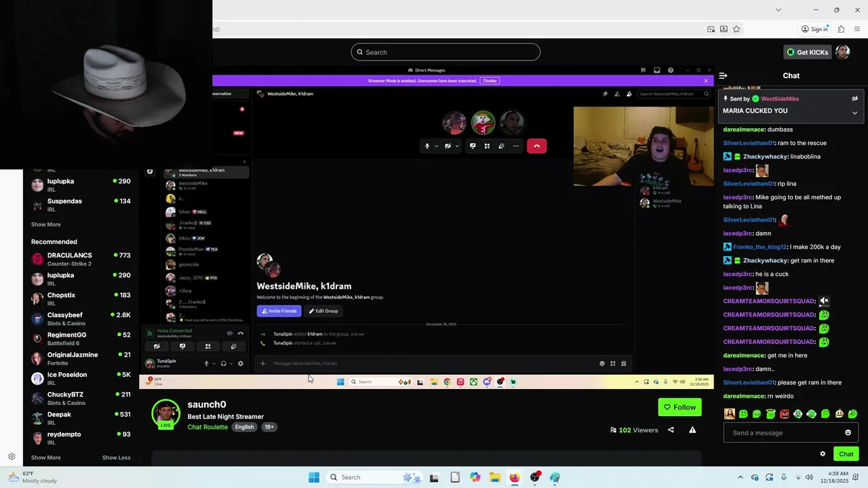Click Disable streamer mode in streamed Discord
The width and height of the screenshot is (868, 488).
(x=490, y=81)
